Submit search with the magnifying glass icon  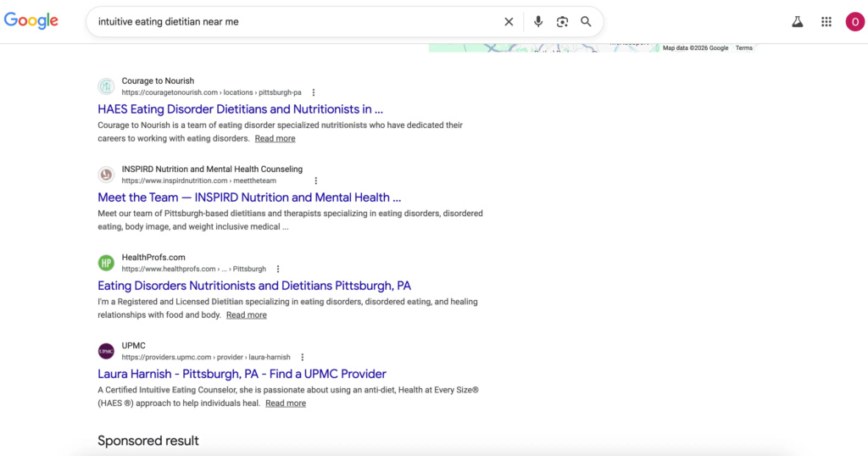click(586, 21)
